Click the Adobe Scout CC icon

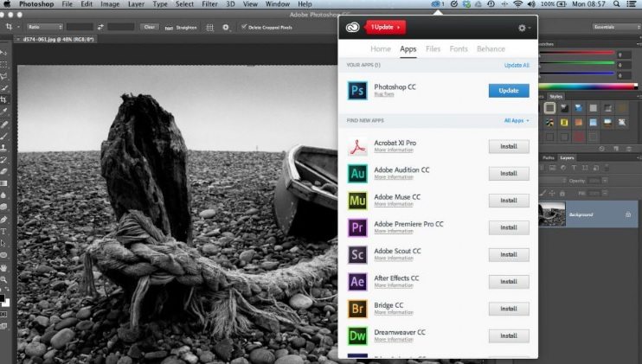[357, 254]
